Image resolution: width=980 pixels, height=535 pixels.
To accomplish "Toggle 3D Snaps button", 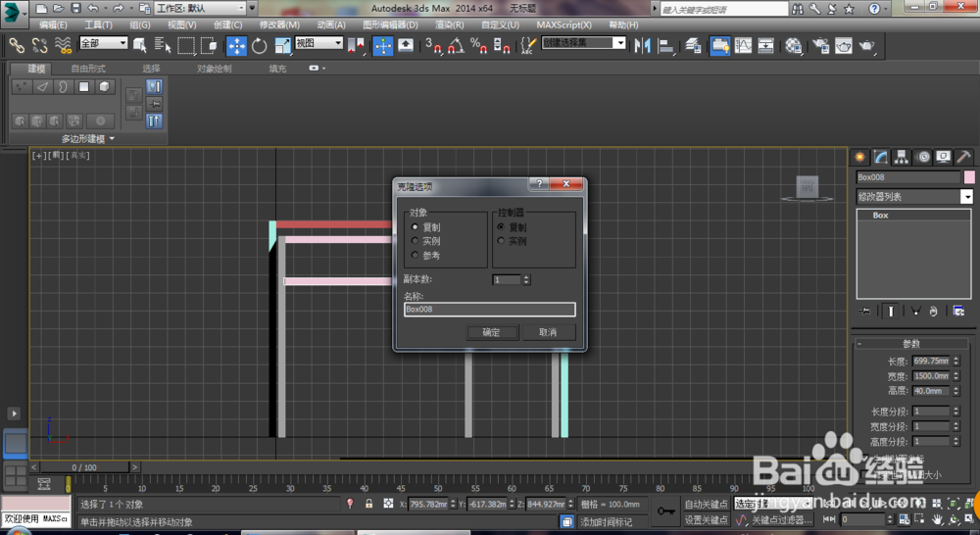I will click(x=433, y=46).
